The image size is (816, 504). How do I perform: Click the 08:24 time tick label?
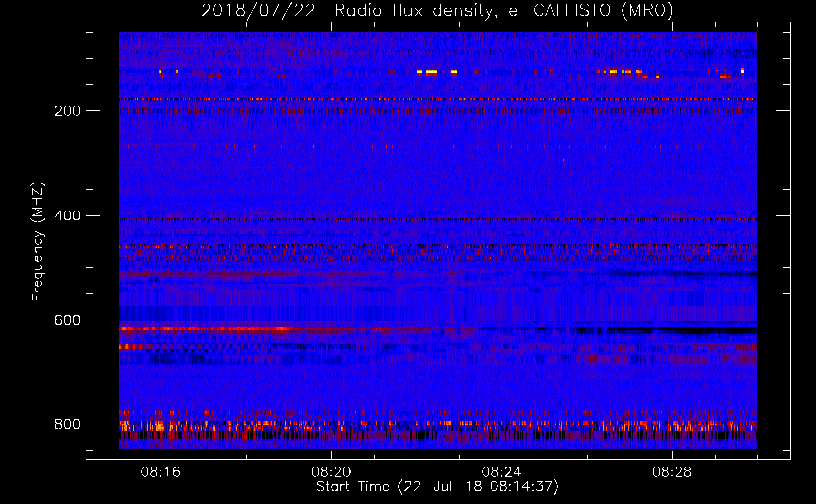[x=502, y=472]
